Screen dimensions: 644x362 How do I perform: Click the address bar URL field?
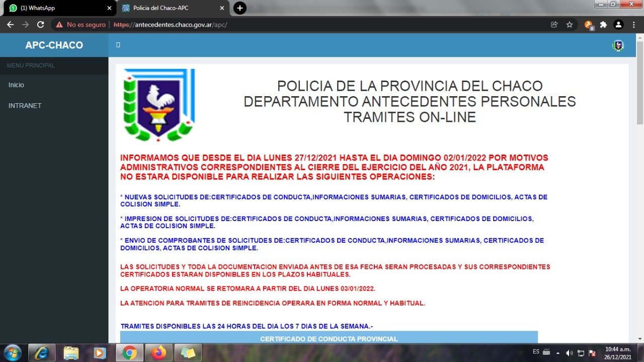click(x=302, y=25)
